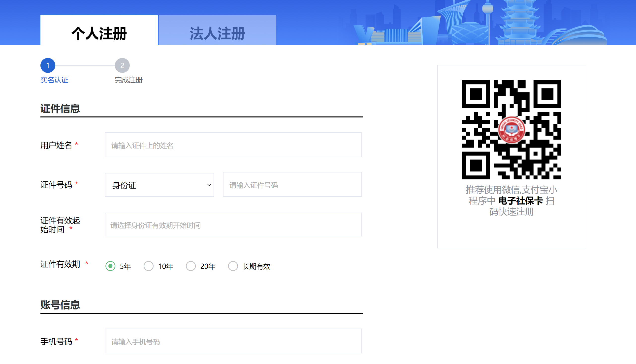The height and width of the screenshot is (364, 636).
Task: Focus the 用户姓名 input field
Action: click(x=233, y=145)
